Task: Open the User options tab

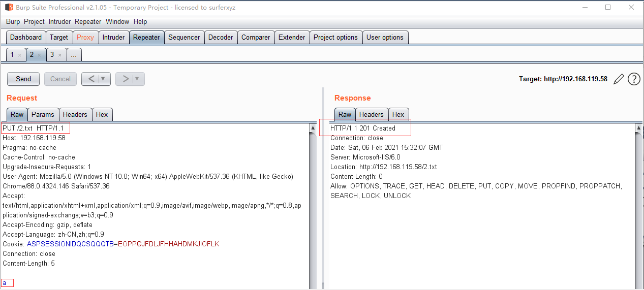Action: click(385, 37)
